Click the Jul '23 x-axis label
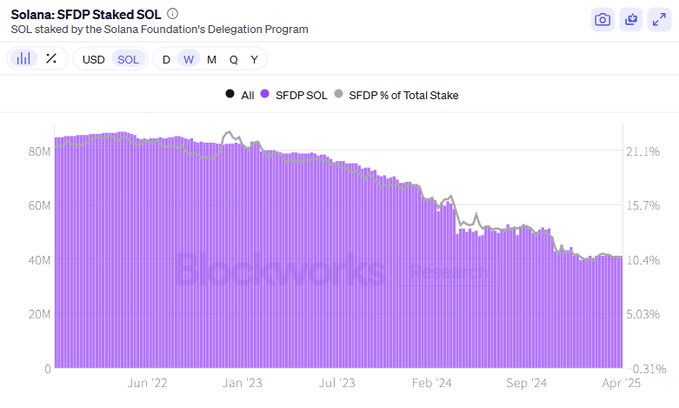Image resolution: width=679 pixels, height=408 pixels. [x=337, y=383]
